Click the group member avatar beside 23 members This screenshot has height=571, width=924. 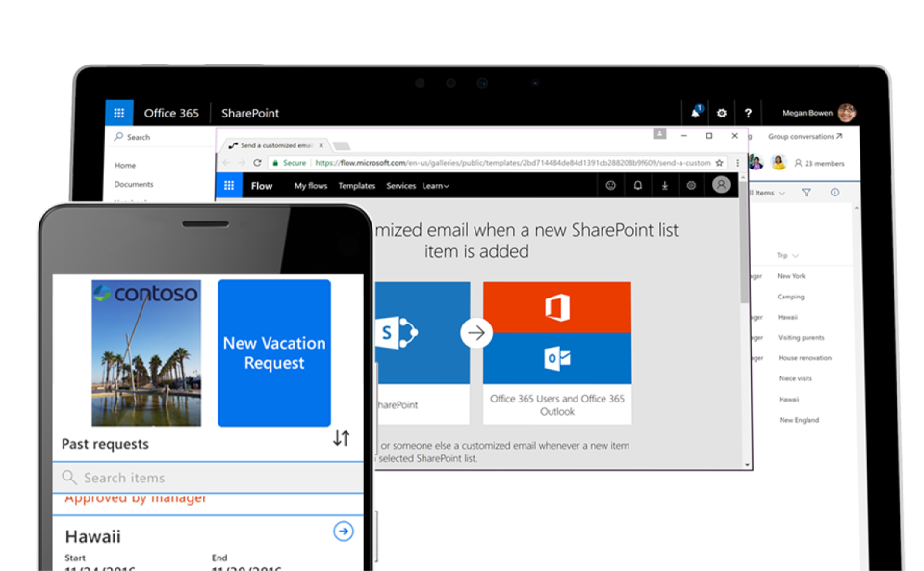[779, 162]
